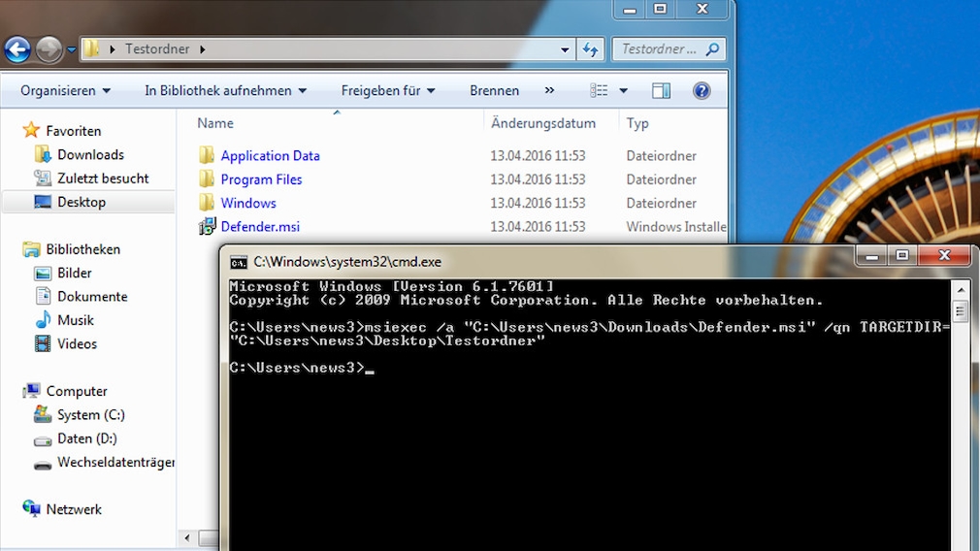The image size is (980, 551).
Task: Open the Defender.msi installer file
Action: (x=259, y=226)
